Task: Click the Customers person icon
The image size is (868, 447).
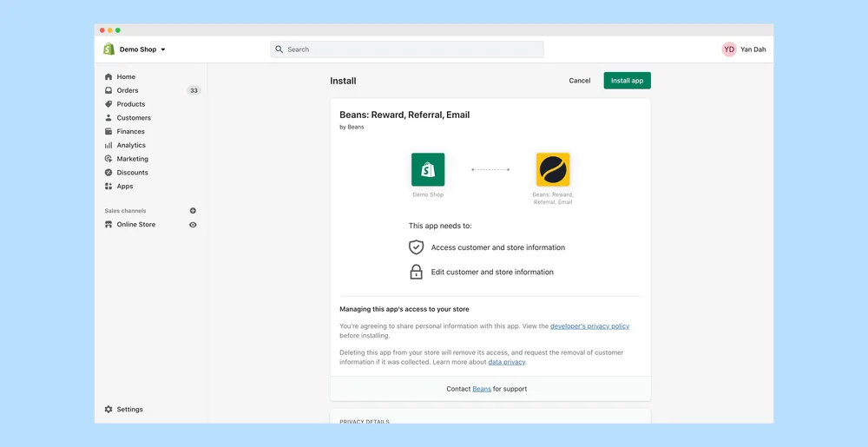Action: point(108,118)
